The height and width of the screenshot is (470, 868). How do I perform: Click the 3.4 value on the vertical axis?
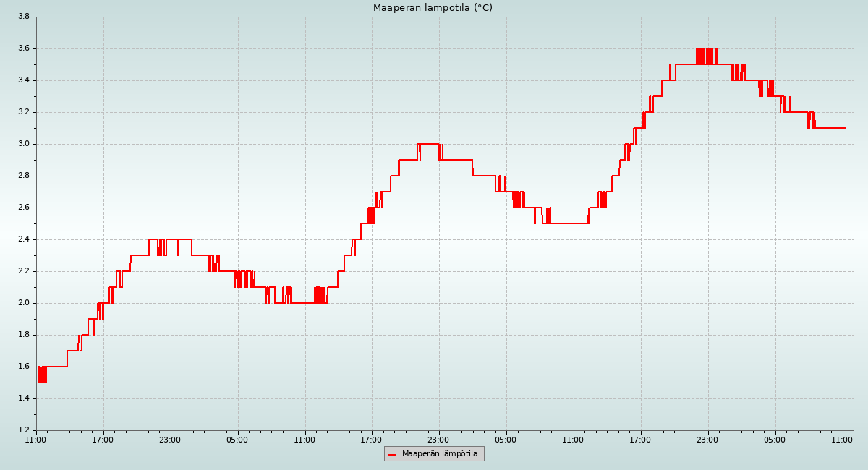pos(23,80)
